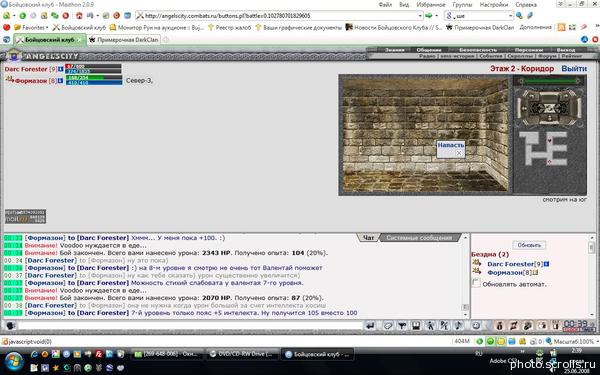Switch to Системные сообщения chat tab
Screen dimensions: 600x375
click(x=419, y=238)
